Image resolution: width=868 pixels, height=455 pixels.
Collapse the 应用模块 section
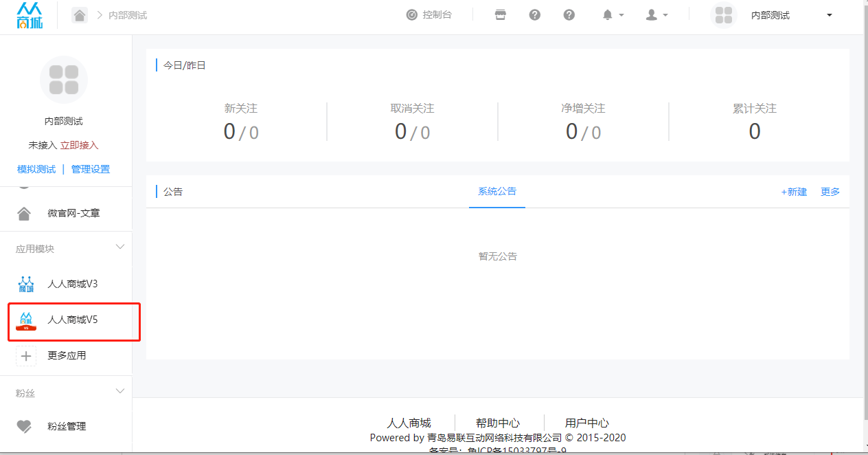[x=120, y=247]
